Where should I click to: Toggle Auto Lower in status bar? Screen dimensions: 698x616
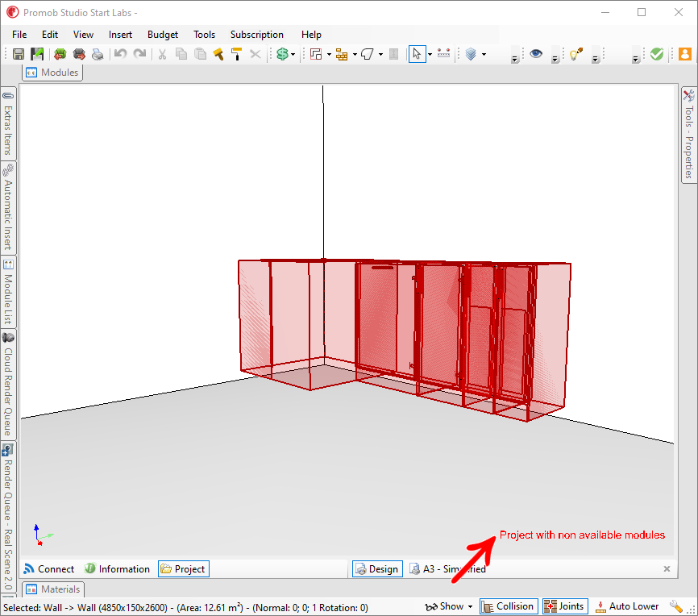coord(627,606)
